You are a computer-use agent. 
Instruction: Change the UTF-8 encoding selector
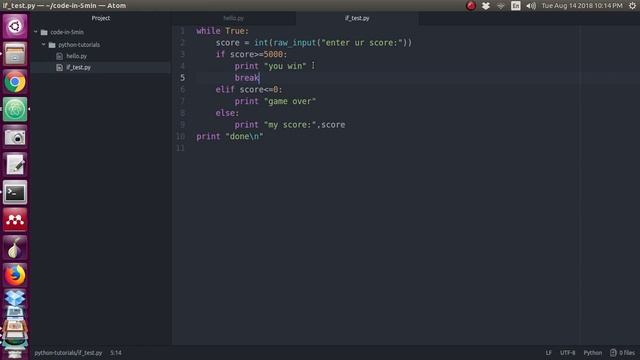click(x=568, y=353)
